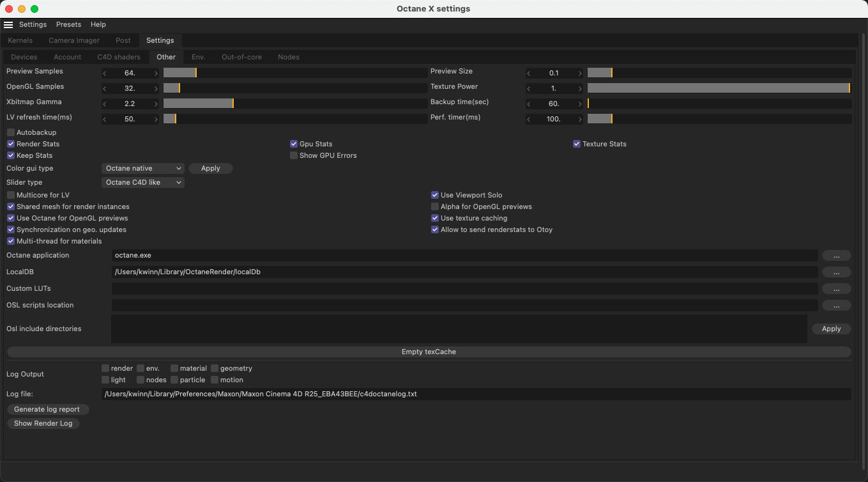Open the Devices sub-tab
The width and height of the screenshot is (868, 482).
[24, 57]
